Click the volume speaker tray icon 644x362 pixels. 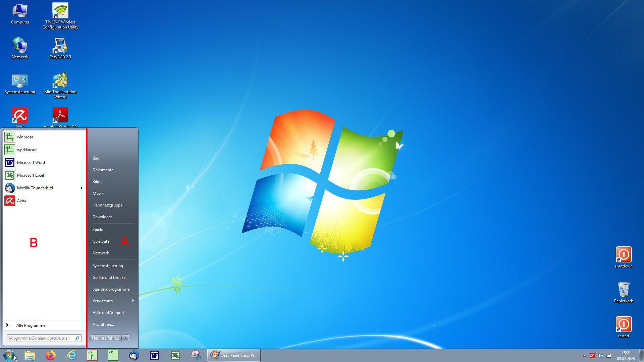click(x=600, y=356)
